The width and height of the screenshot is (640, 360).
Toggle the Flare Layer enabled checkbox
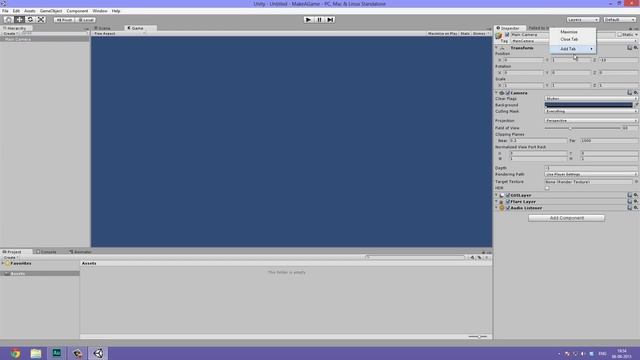tap(508, 202)
